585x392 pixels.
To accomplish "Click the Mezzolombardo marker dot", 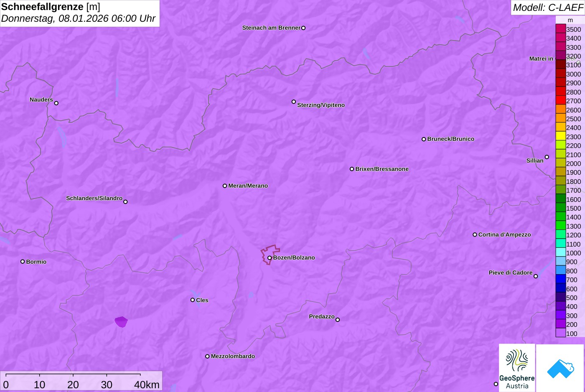I will (x=207, y=356).
